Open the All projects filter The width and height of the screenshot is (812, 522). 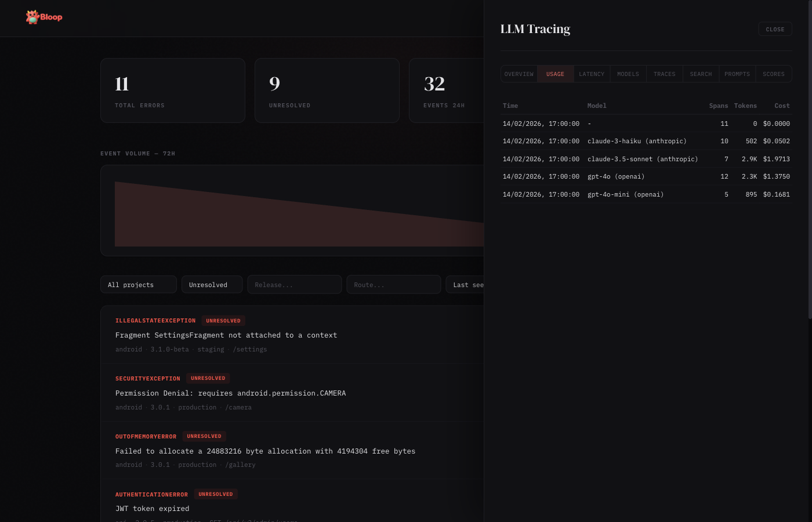138,284
